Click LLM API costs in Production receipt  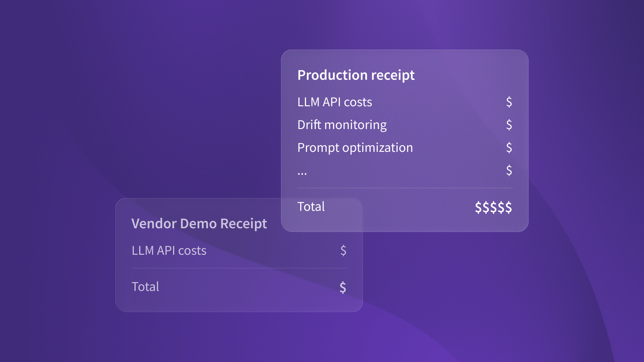click(334, 102)
